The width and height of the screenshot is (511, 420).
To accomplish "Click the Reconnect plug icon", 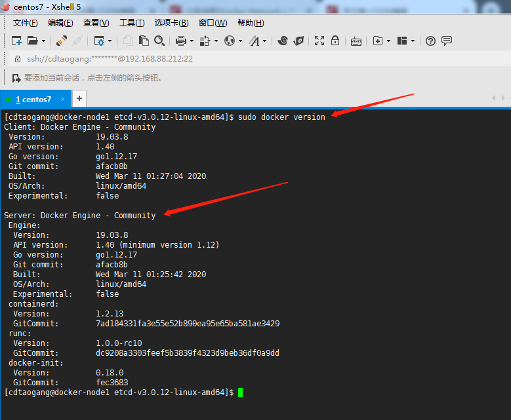I will [x=61, y=41].
